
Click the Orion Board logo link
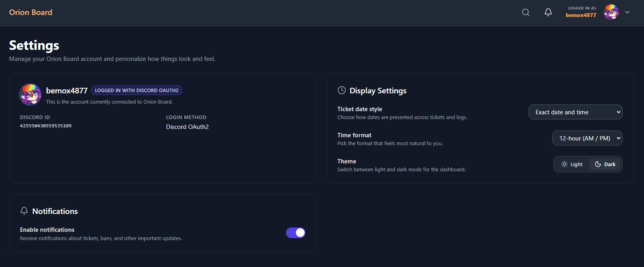coord(31,12)
